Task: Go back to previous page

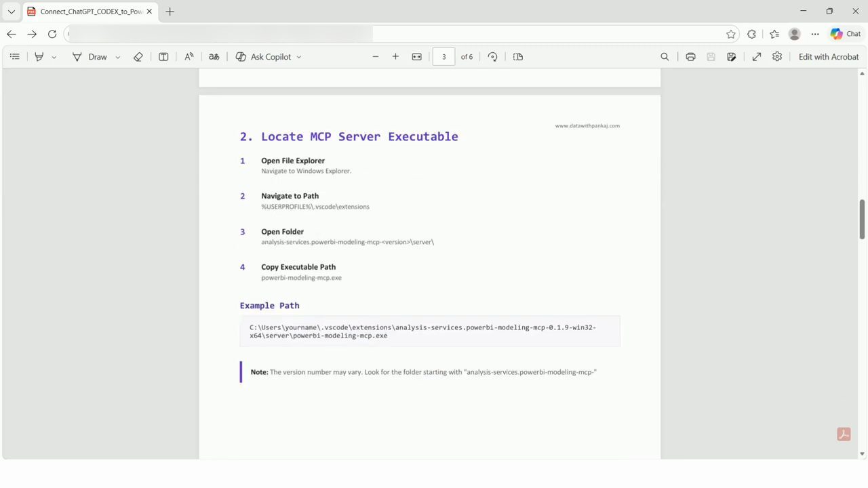Action: pyautogui.click(x=12, y=34)
